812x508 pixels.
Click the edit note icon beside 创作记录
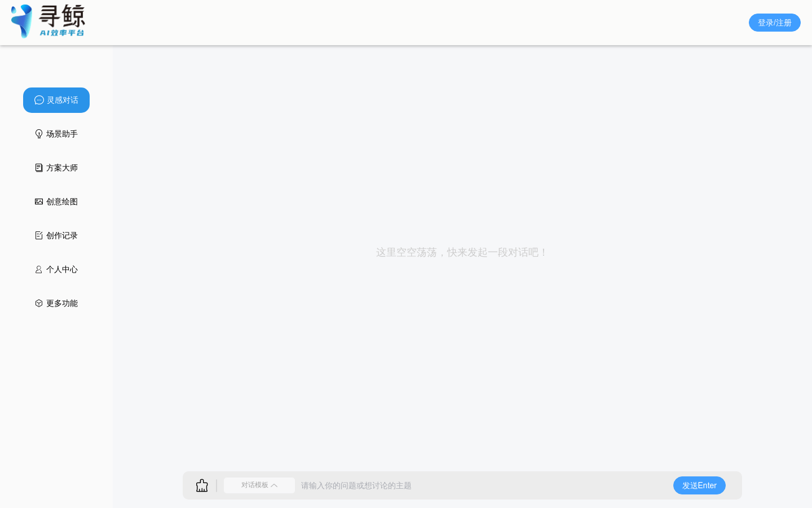(x=39, y=235)
